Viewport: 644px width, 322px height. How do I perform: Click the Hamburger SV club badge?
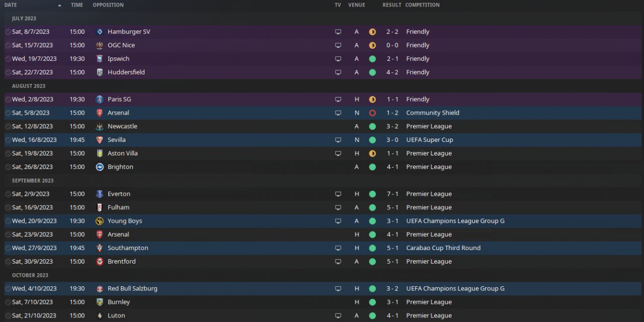click(100, 32)
